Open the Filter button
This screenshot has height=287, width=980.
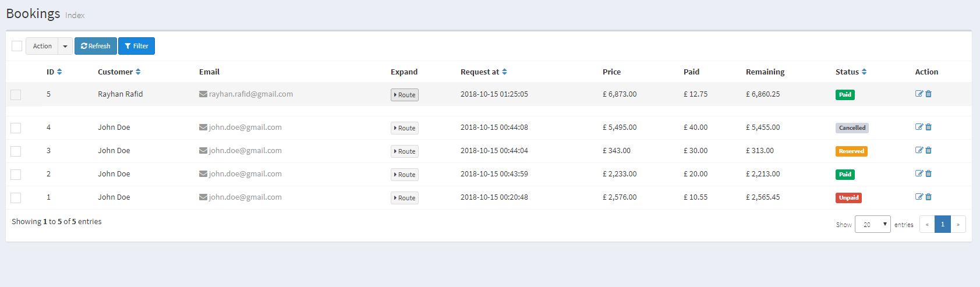136,46
